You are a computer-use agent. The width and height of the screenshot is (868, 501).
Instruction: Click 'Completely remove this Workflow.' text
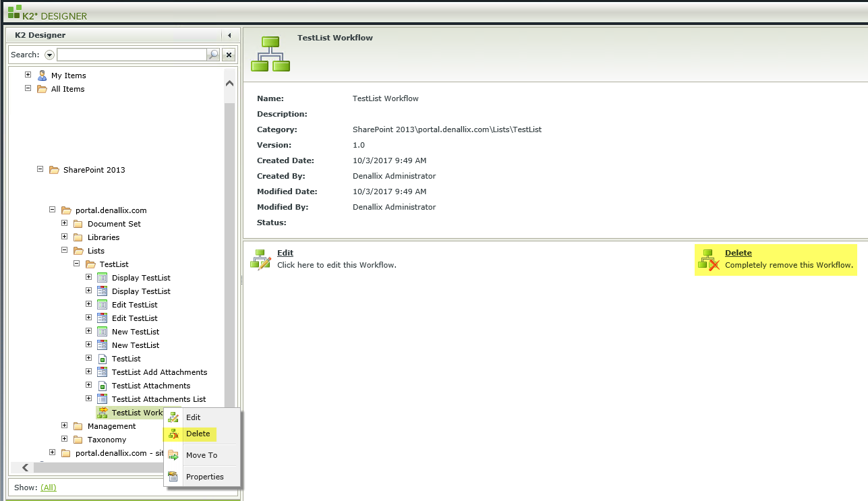(x=789, y=265)
